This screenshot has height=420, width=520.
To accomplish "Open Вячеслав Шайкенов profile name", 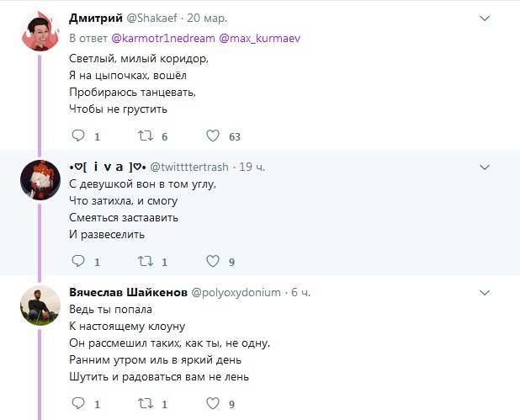I will coord(129,292).
